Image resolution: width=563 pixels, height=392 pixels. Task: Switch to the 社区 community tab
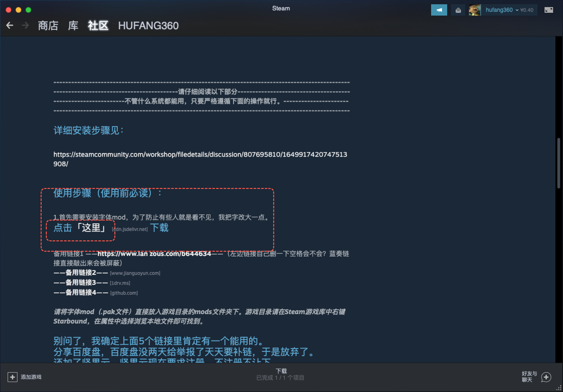click(98, 26)
